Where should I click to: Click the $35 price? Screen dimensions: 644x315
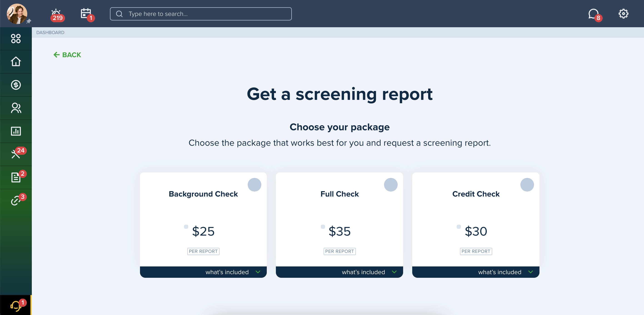tap(339, 231)
